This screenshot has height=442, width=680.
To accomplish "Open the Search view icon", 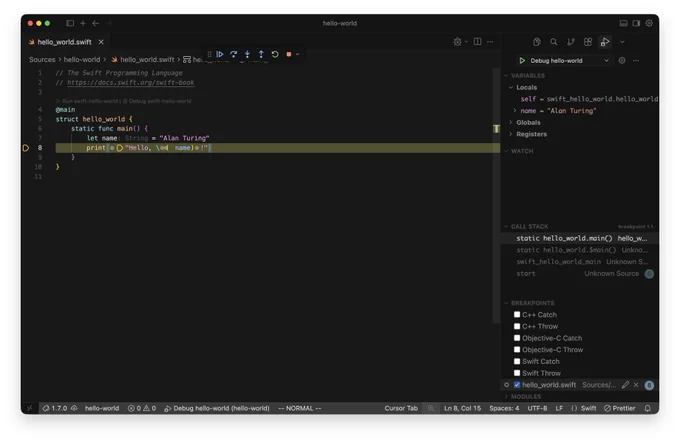I will click(x=554, y=42).
